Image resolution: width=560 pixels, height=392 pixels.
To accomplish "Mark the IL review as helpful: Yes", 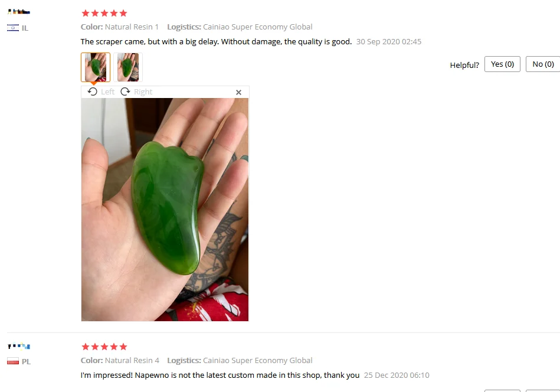I will (x=502, y=64).
